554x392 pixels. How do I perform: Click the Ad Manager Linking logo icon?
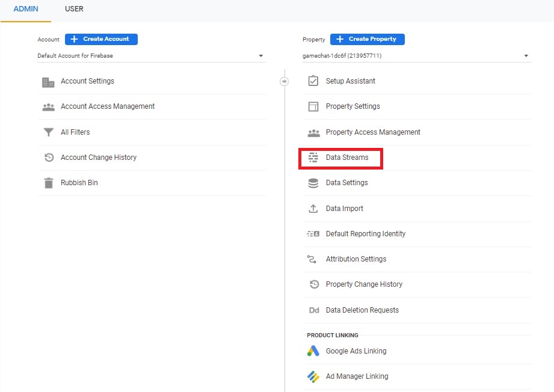313,376
